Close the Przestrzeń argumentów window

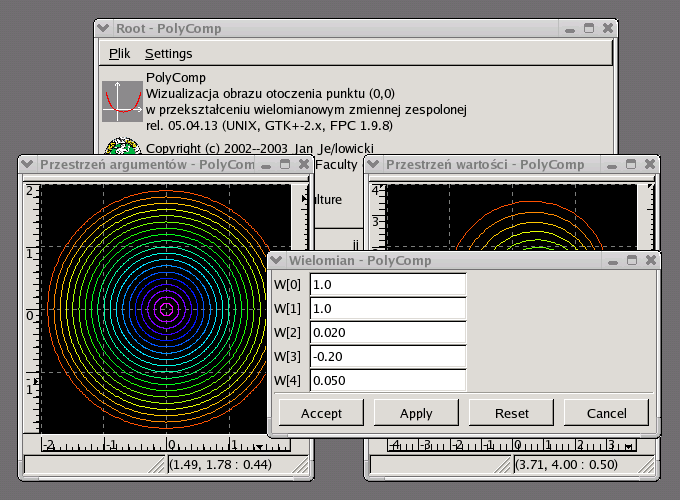point(304,164)
